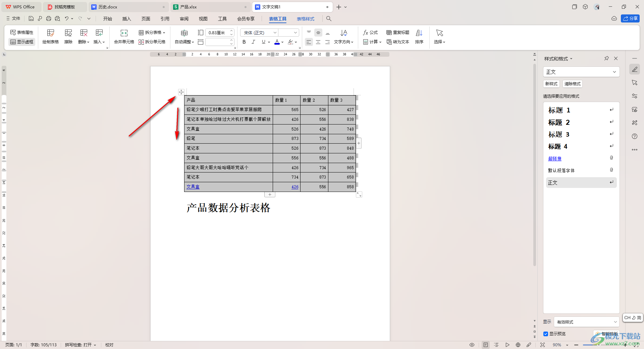Align text right
Image resolution: width=644 pixels, height=349 pixels.
pos(328,42)
